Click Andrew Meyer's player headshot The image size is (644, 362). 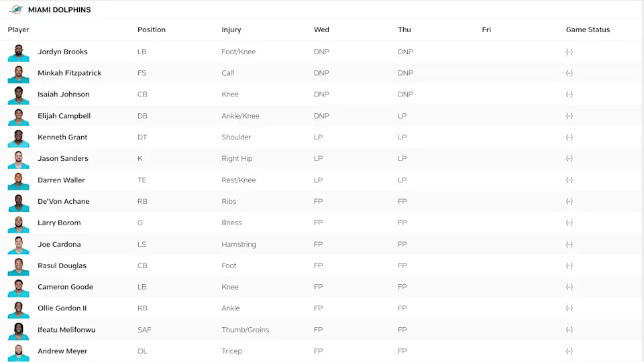(x=19, y=352)
